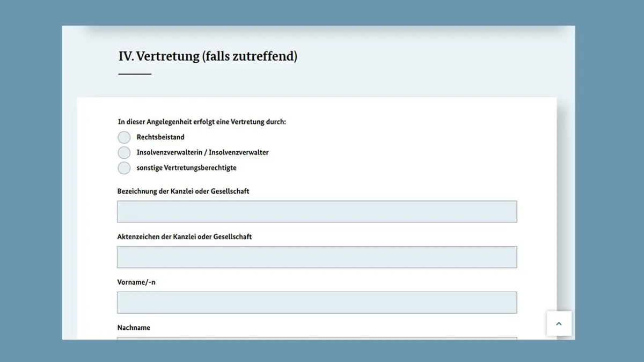The image size is (644, 362).
Task: Click the label 'Aktenzeichen der Kanzlei oder Gesellschaft'
Action: pos(185,237)
